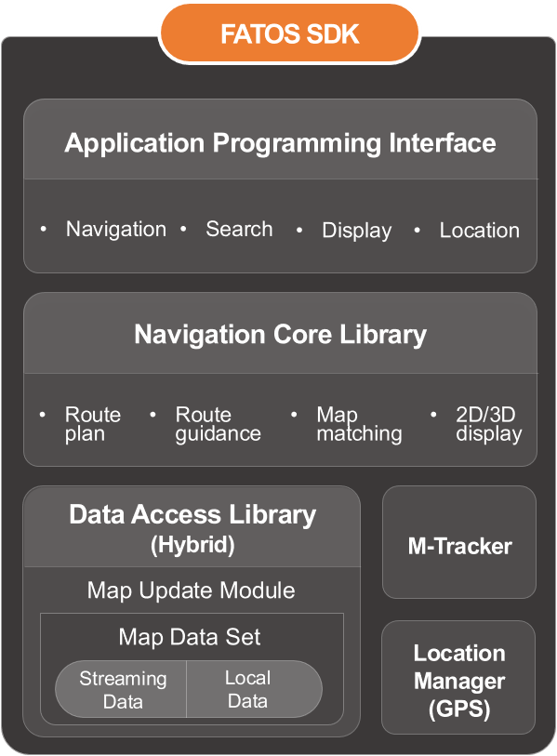Click the M-Tracker box
This screenshot has height=756, width=557.
click(459, 542)
